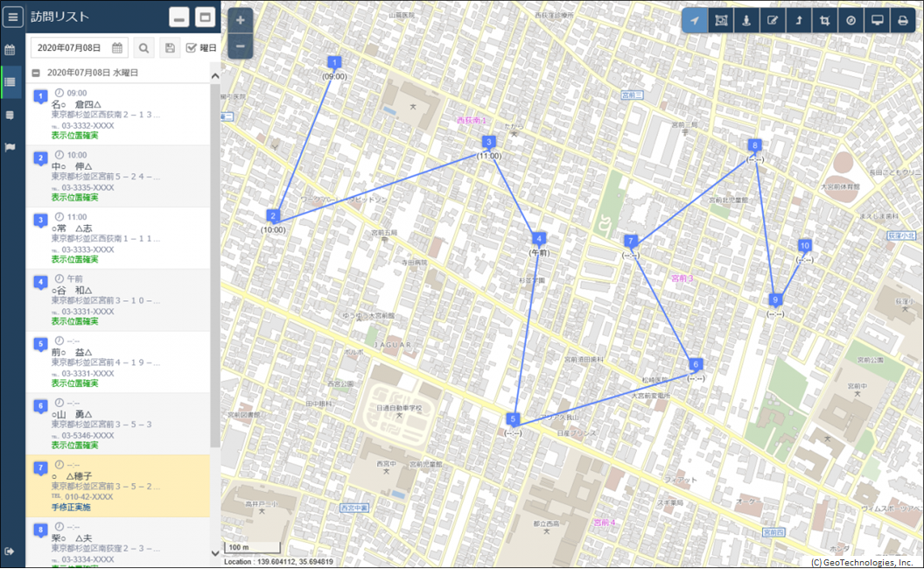The height and width of the screenshot is (569, 924).
Task: Click the 訪問リスト panel title
Action: click(x=59, y=17)
